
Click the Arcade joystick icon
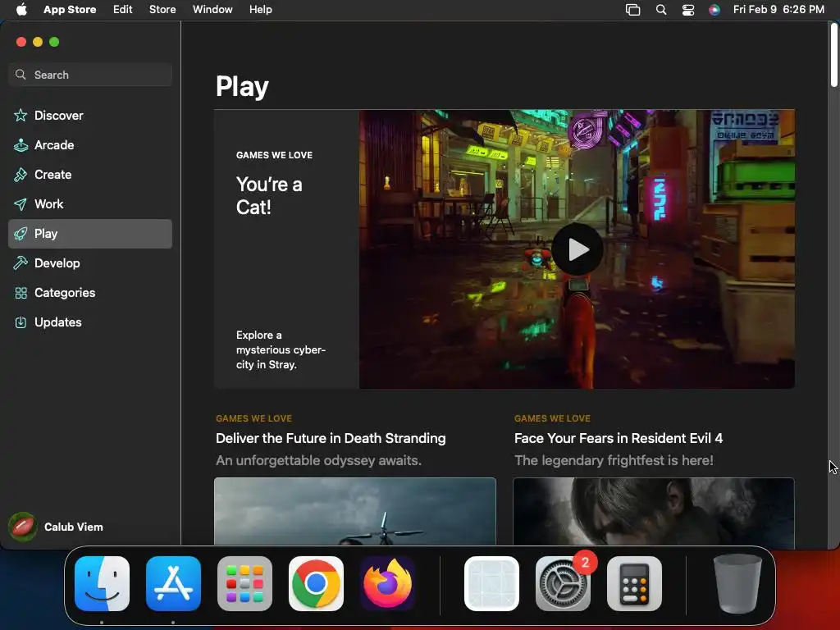pyautogui.click(x=21, y=144)
